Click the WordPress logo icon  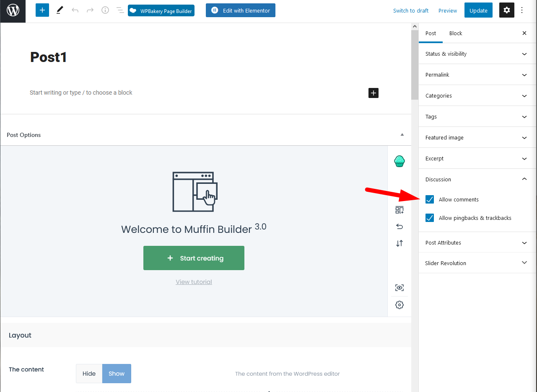13,11
